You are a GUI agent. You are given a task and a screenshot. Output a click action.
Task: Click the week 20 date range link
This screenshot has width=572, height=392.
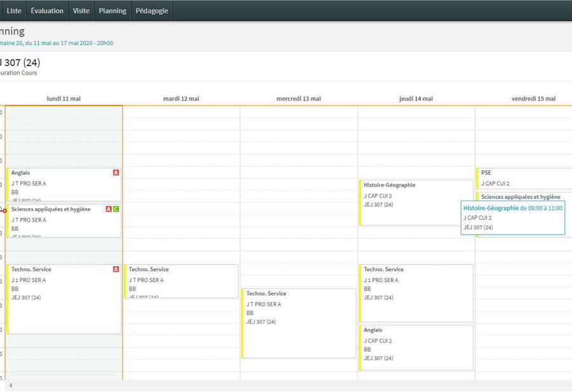tap(57, 43)
